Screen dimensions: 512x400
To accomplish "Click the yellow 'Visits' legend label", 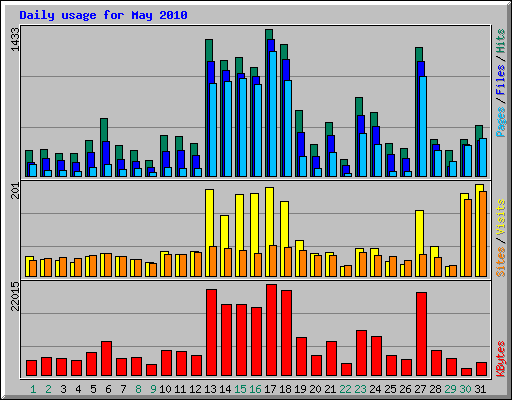I will [501, 218].
